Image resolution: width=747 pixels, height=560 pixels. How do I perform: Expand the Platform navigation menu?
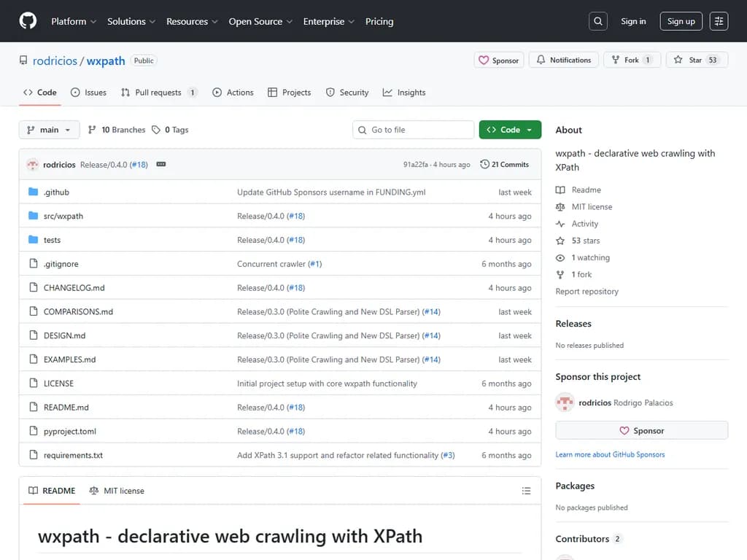click(74, 21)
